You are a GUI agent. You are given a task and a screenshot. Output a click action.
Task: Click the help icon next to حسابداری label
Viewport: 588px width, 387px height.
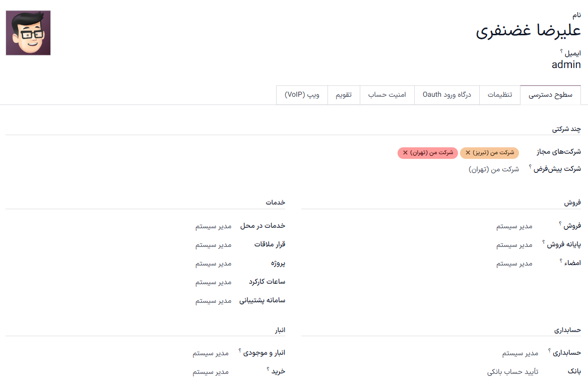(549, 350)
